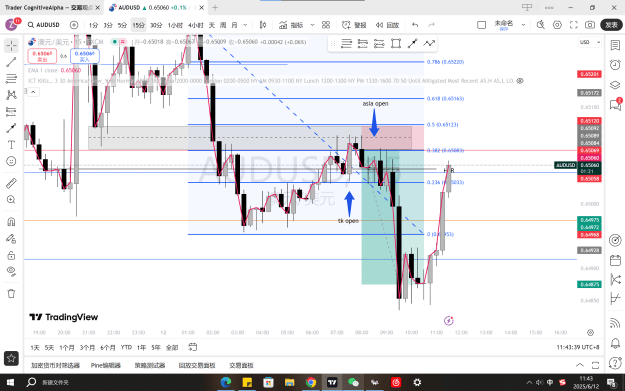Open the 回放交易面板 tab
The image size is (625, 391).
coord(197,365)
